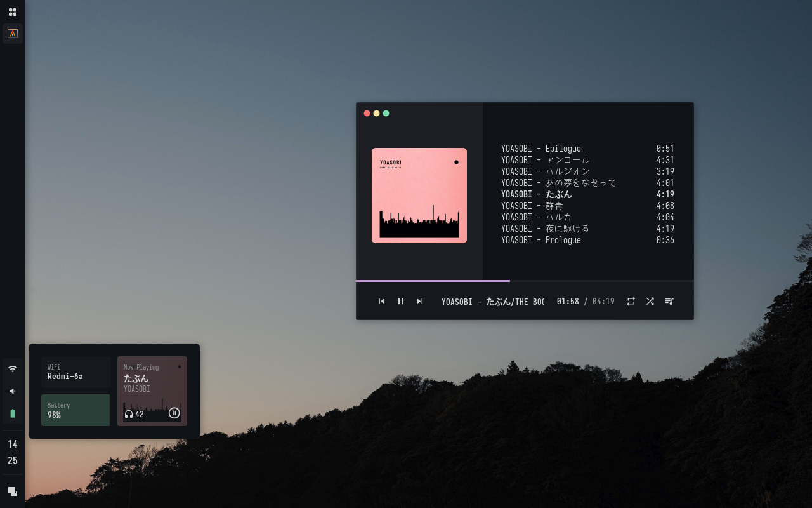Select track YOASOBI - 群青
This screenshot has width=812, height=508.
pyautogui.click(x=587, y=206)
